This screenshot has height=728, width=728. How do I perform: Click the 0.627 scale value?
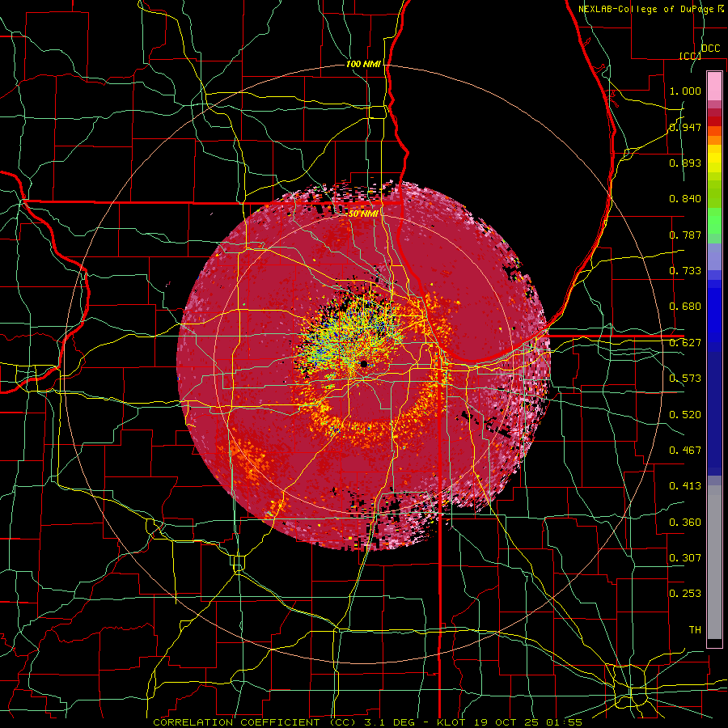[685, 343]
